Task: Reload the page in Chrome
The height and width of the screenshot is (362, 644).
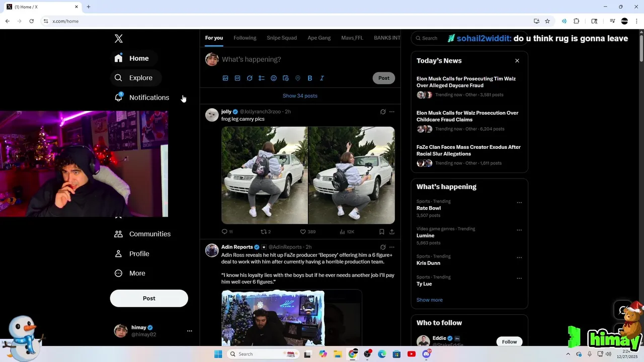Action: point(31,21)
